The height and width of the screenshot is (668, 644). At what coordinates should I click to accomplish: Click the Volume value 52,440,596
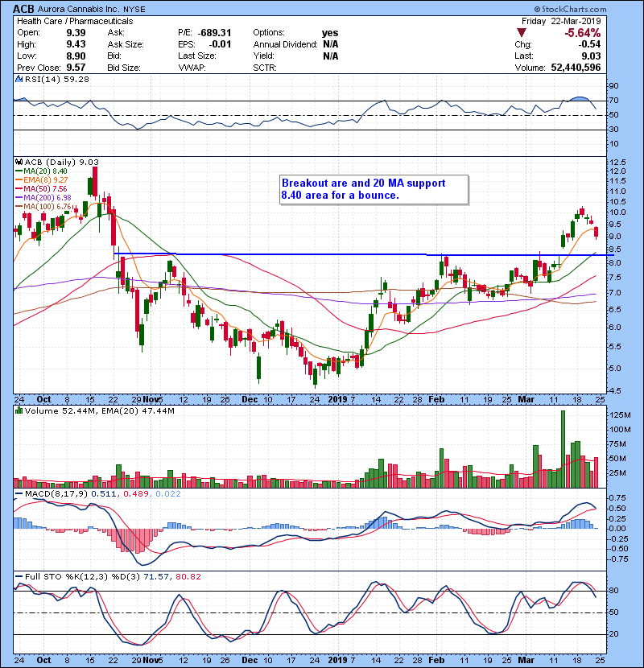(x=576, y=68)
